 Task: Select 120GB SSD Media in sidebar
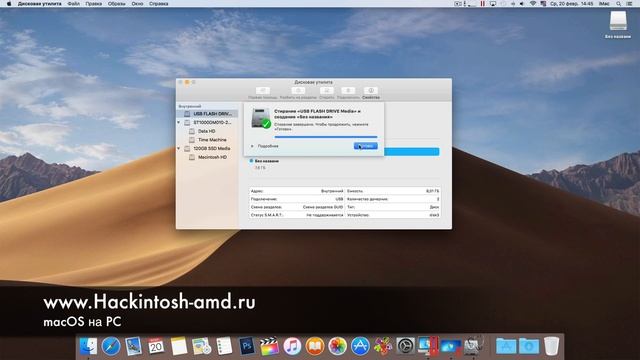click(208, 149)
